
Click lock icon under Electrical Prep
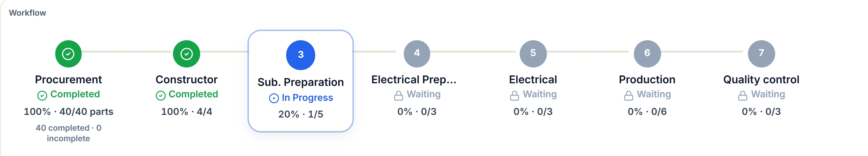(x=399, y=96)
